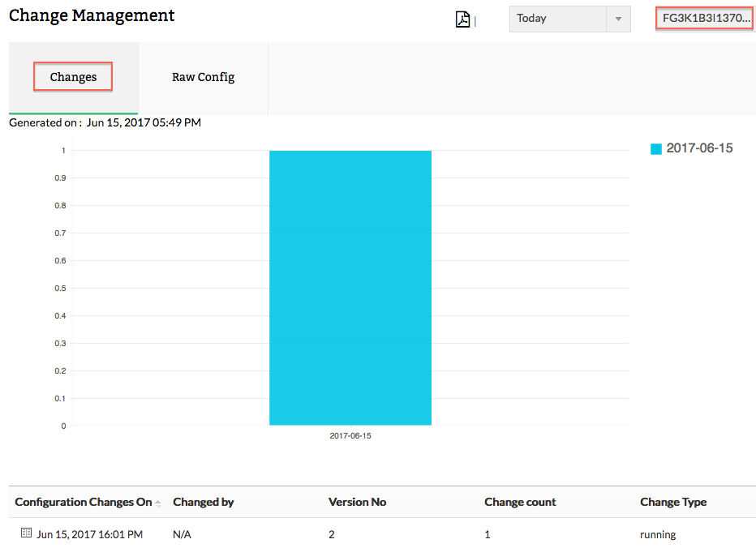Open the Today time period dropdown
This screenshot has width=756, height=548.
569,19
